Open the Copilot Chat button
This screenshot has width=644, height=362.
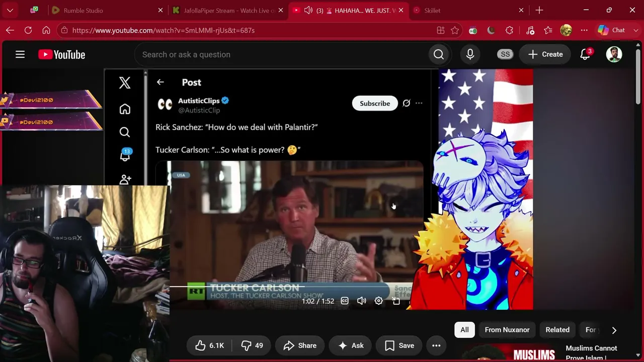[611, 30]
